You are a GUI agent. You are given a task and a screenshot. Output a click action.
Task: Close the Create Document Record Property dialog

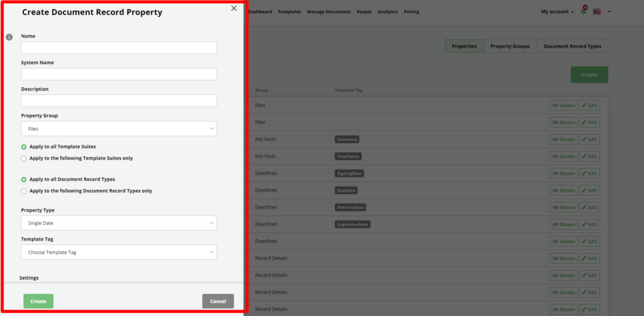pyautogui.click(x=234, y=8)
